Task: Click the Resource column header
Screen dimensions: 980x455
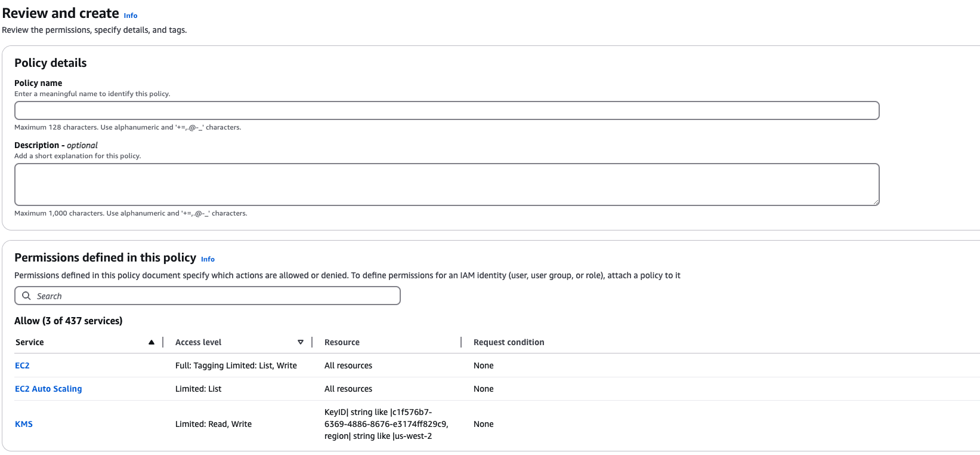Action: [x=342, y=342]
